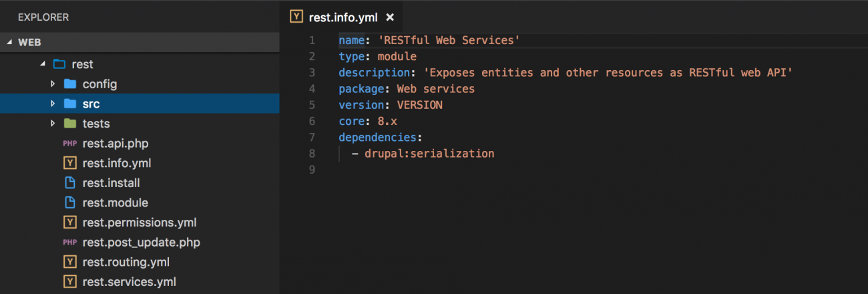Click the YAML icon beside rest.permissions.yml
868x294 pixels.
point(69,223)
